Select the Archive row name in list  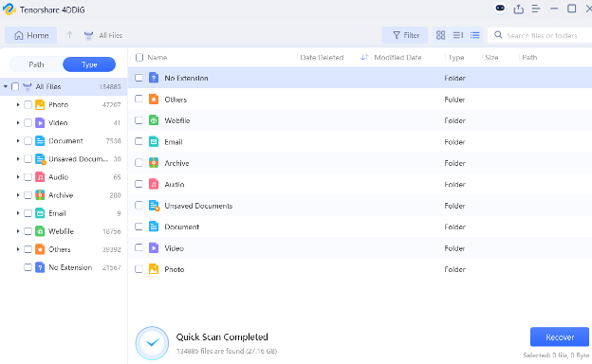pyautogui.click(x=176, y=163)
